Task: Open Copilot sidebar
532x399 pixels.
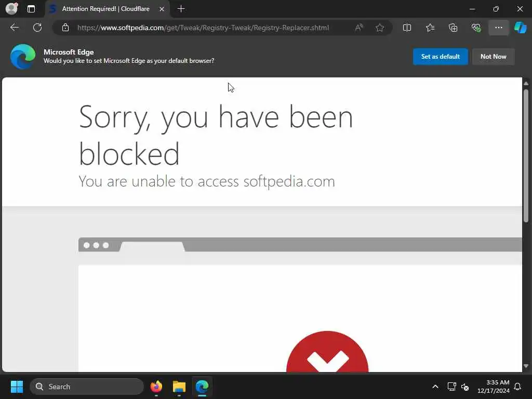Action: click(520, 28)
